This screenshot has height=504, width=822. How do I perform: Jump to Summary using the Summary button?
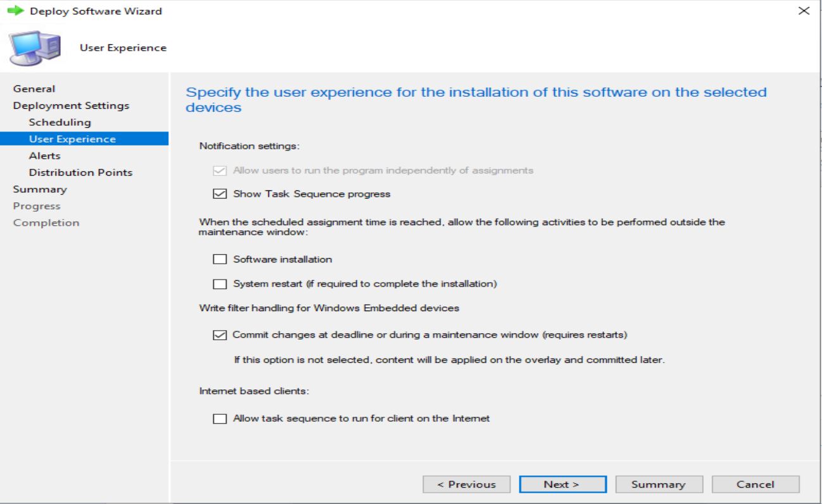tap(659, 484)
